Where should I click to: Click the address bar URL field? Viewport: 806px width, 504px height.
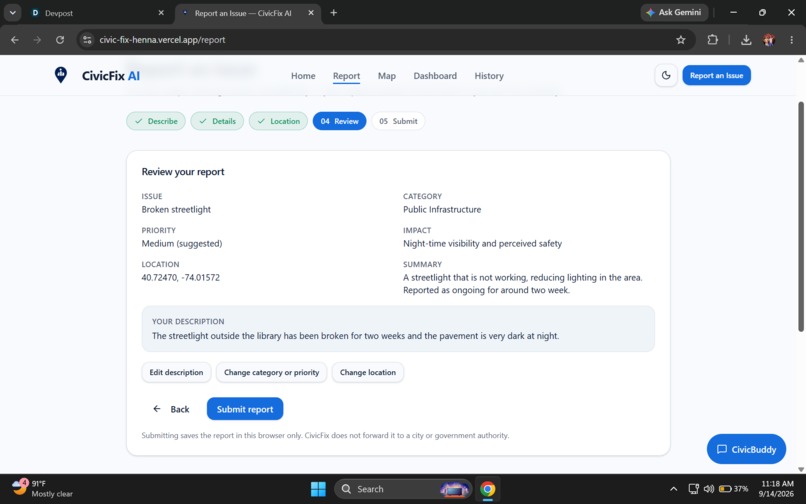386,40
